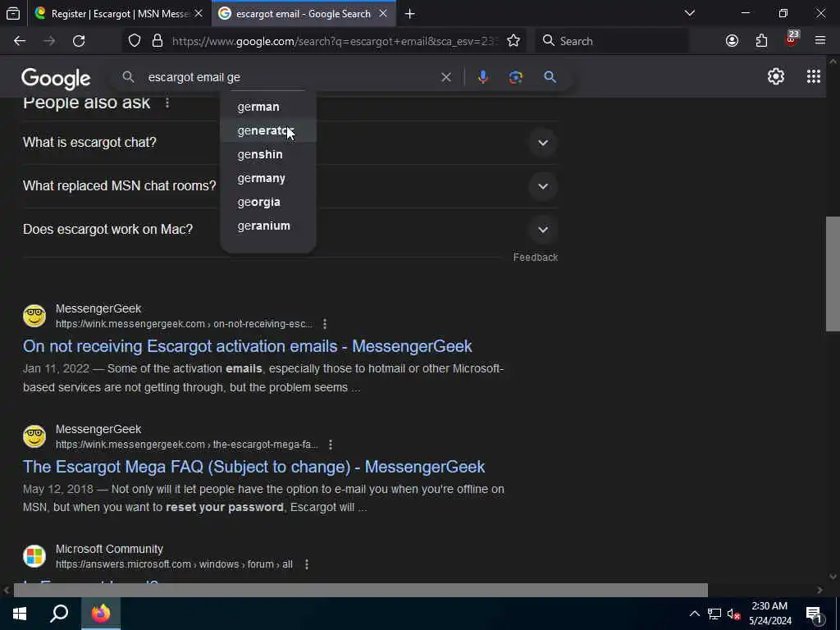
Task: Open a new tab with plus
Action: coord(410,14)
